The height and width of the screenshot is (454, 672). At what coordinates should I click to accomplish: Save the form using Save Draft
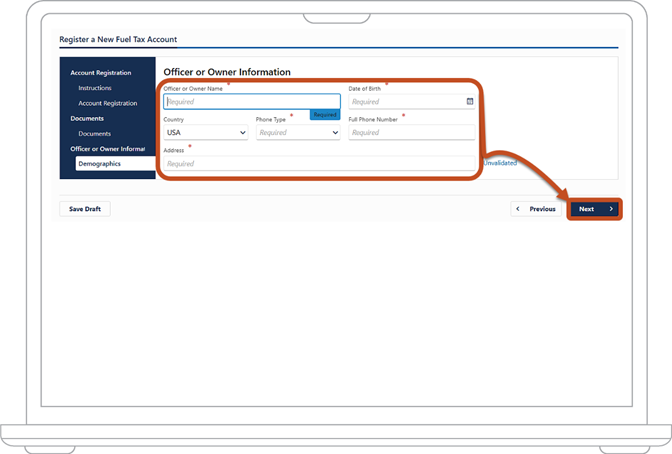(85, 209)
